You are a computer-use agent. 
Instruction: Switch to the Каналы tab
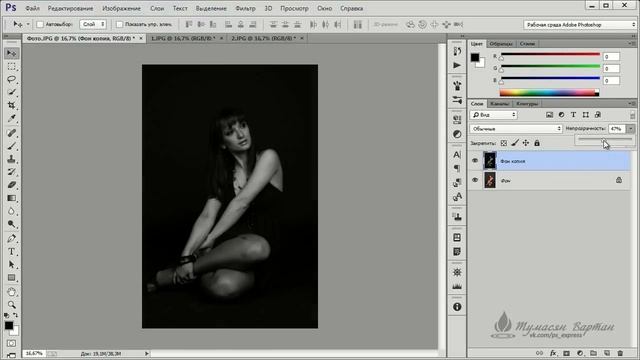coord(499,104)
